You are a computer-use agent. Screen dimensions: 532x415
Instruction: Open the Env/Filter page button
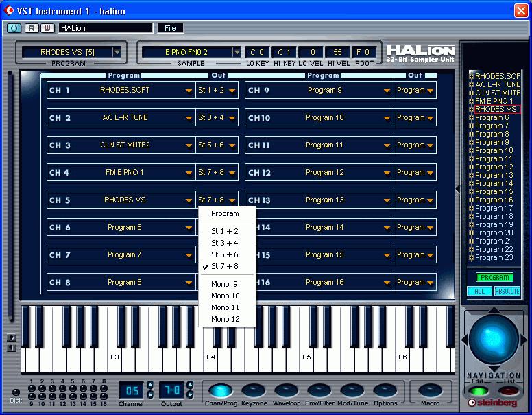tap(319, 390)
